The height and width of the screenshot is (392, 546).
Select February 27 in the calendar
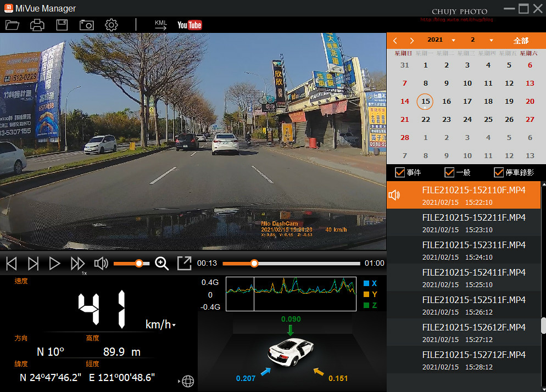pyautogui.click(x=530, y=119)
